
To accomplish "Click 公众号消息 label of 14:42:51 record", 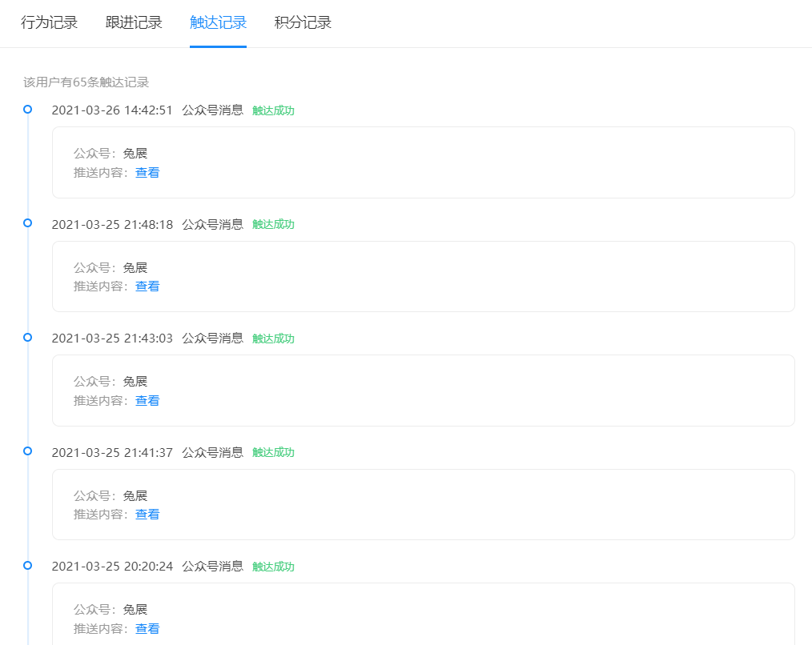I will 212,110.
